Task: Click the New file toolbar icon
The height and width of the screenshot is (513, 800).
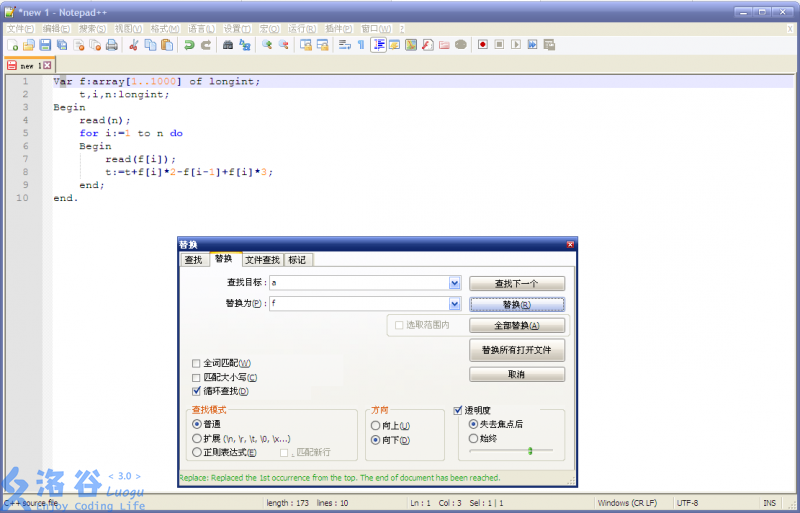Action: click(13, 45)
